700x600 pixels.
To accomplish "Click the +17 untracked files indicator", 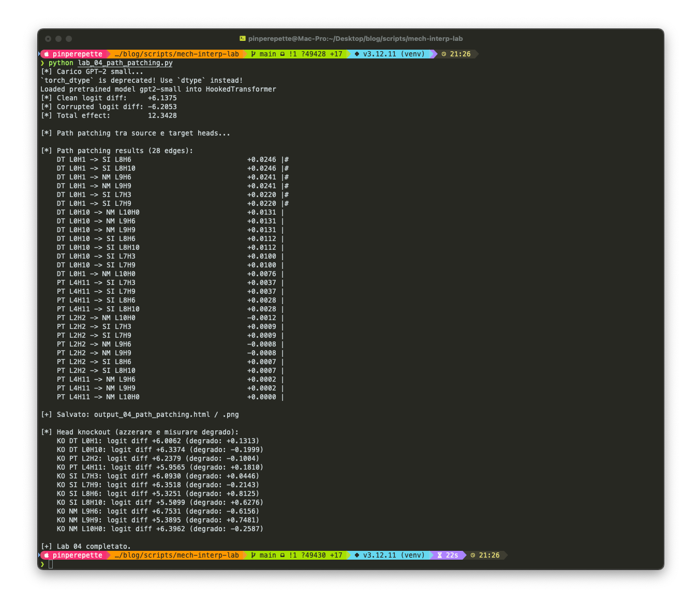I will click(x=337, y=54).
